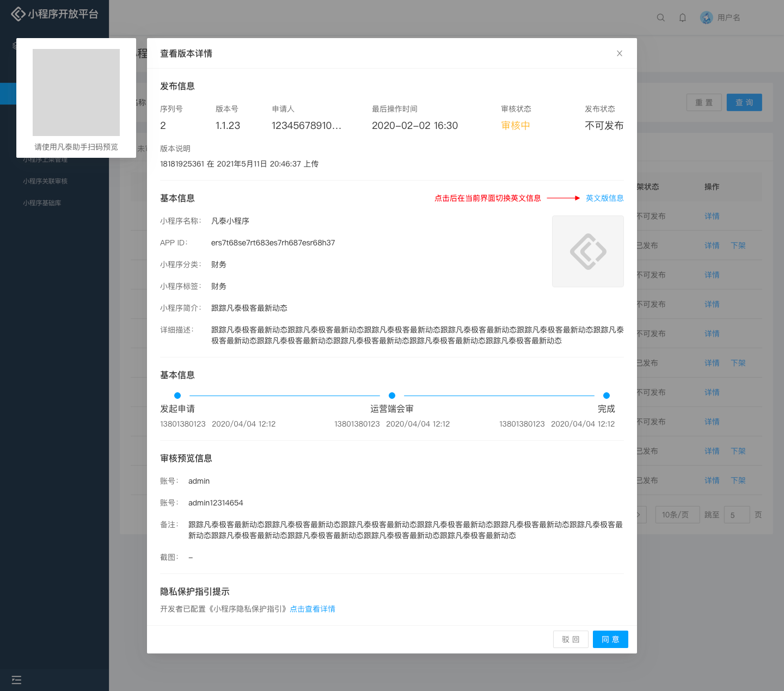Click the mini program logo placeholder image
This screenshot has height=691, width=784.
coord(587,251)
